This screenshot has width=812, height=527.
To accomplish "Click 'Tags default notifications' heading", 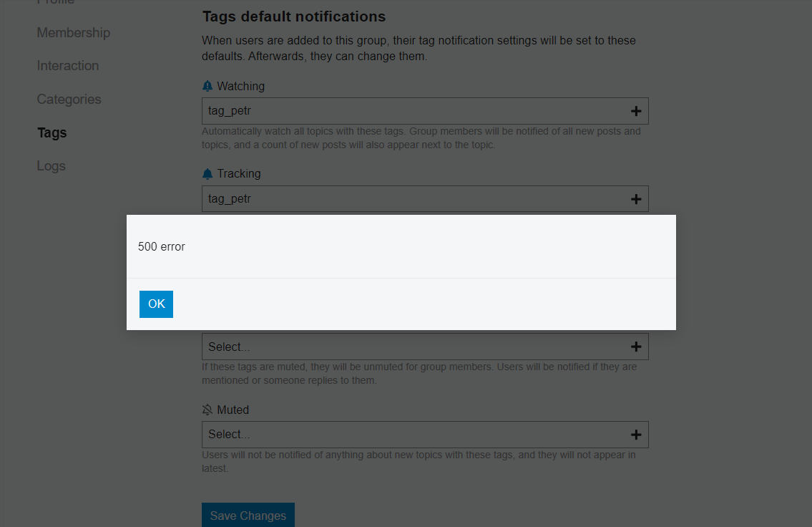I will click(293, 16).
